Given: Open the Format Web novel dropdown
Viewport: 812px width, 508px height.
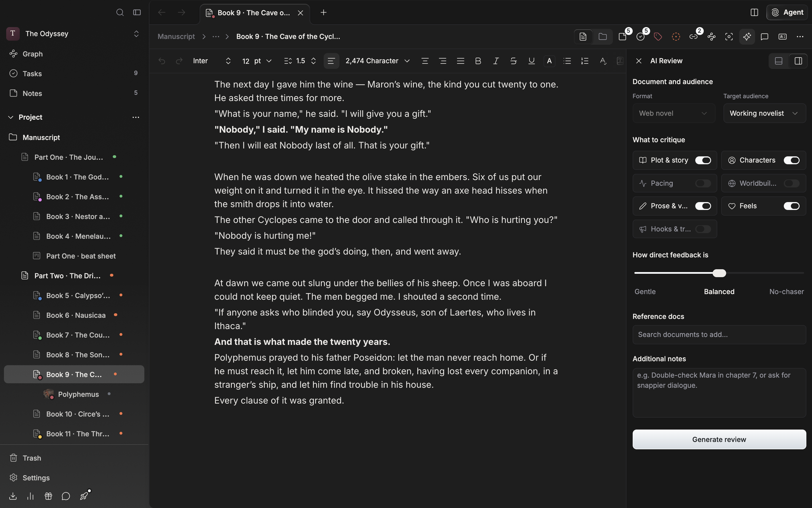Looking at the screenshot, I should coord(674,113).
